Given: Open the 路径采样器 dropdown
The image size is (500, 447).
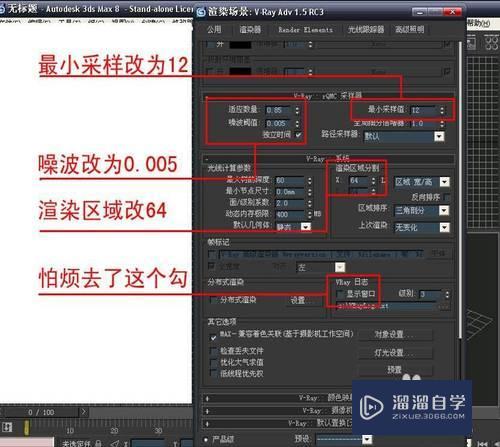Looking at the screenshot, I should pos(439,136).
